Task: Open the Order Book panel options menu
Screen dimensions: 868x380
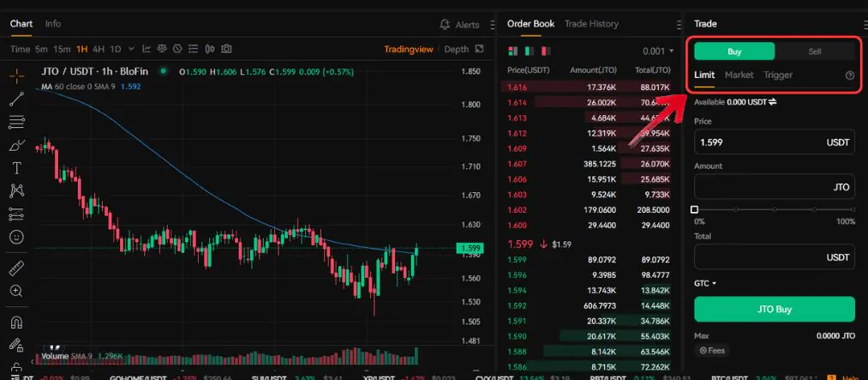Action: click(679, 24)
